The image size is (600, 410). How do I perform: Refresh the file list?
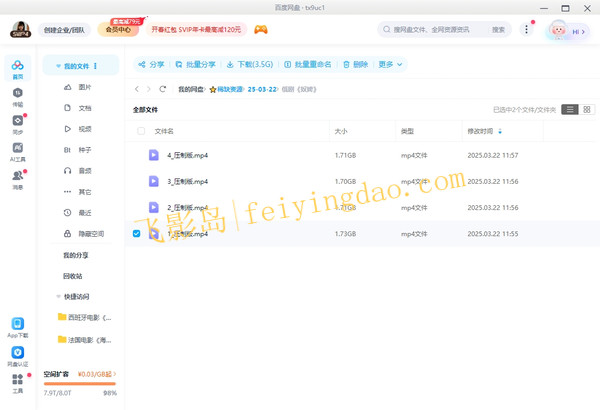pos(163,89)
